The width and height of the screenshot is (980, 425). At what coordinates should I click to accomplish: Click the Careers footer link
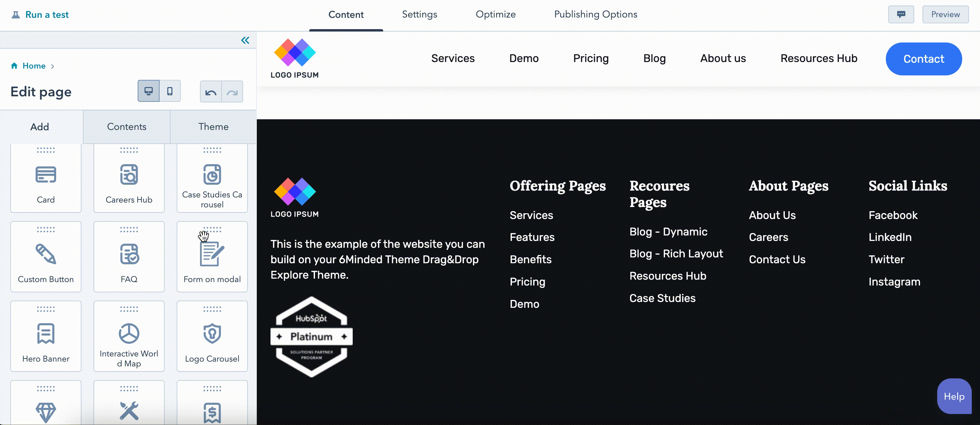[768, 237]
